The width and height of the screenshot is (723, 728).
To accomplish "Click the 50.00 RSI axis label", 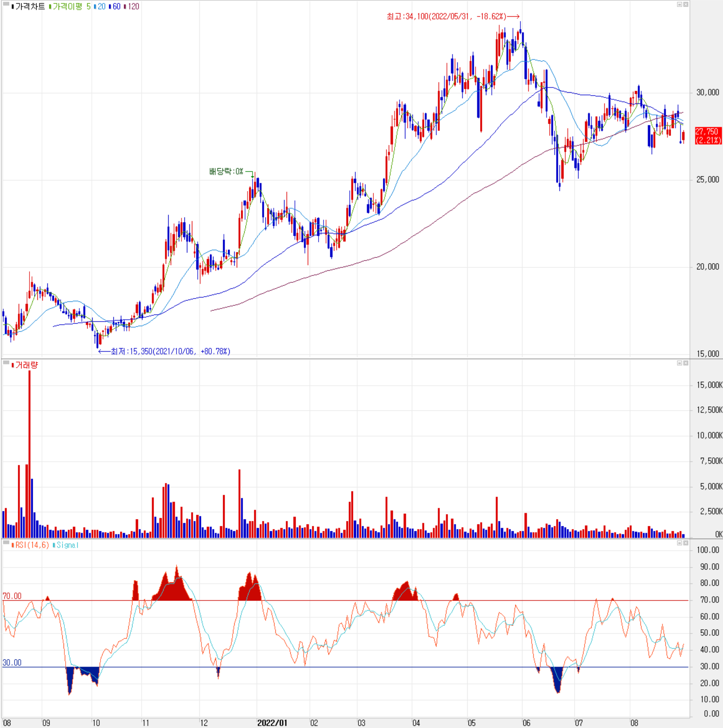I will [710, 633].
